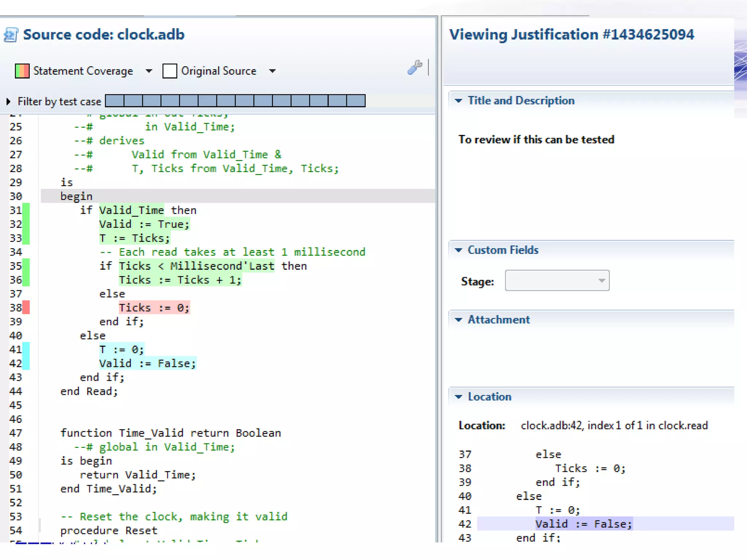Click red coverage marker on line 38
The width and height of the screenshot is (747, 560).
click(26, 308)
